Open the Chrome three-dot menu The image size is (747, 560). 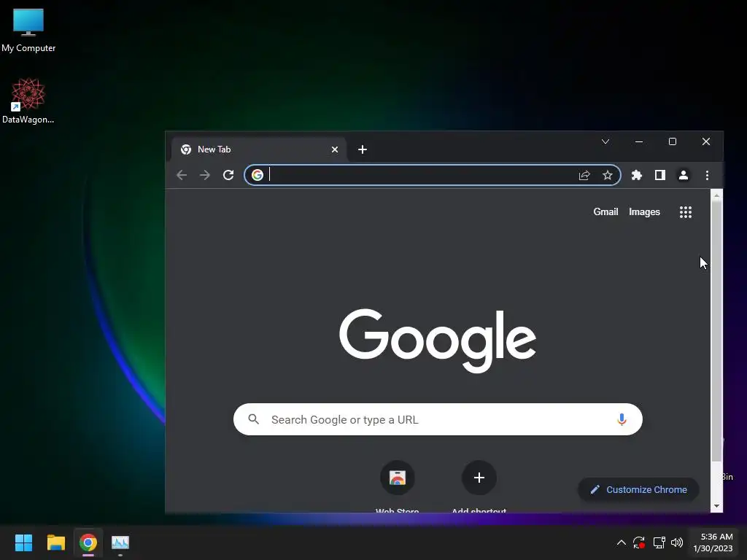click(x=707, y=175)
